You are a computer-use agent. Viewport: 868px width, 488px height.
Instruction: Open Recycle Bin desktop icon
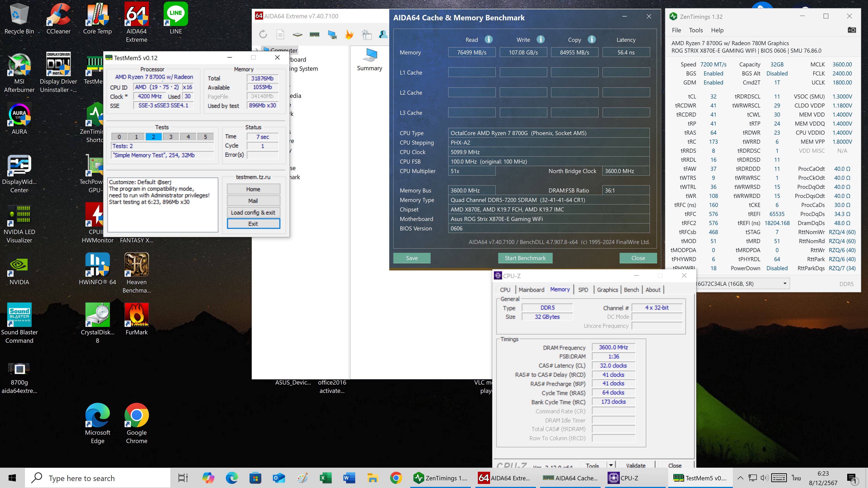19,19
